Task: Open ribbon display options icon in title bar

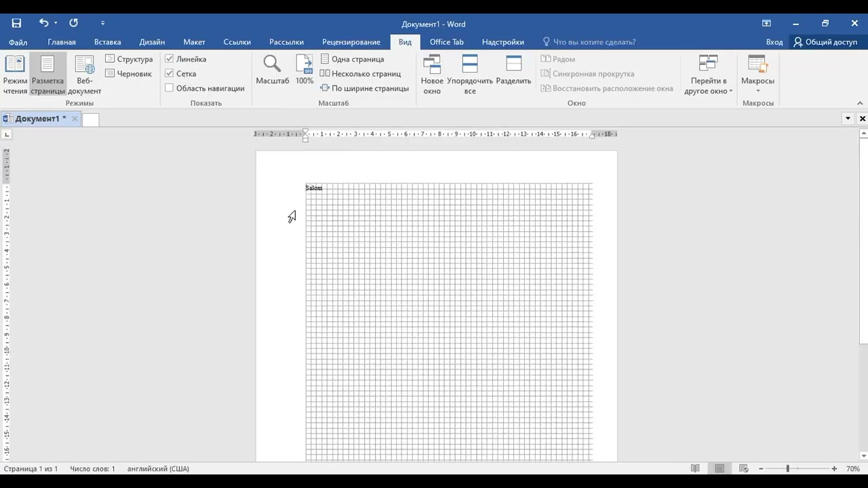Action: click(x=766, y=23)
